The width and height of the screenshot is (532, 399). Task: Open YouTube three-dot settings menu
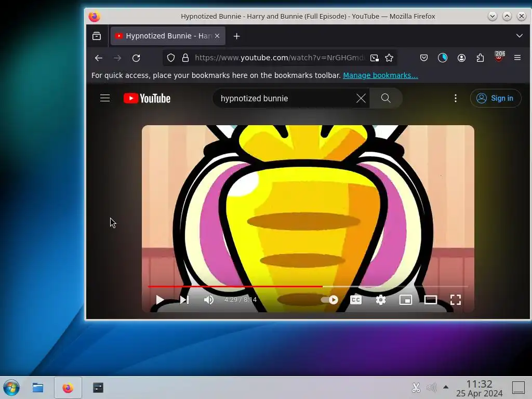coord(455,98)
